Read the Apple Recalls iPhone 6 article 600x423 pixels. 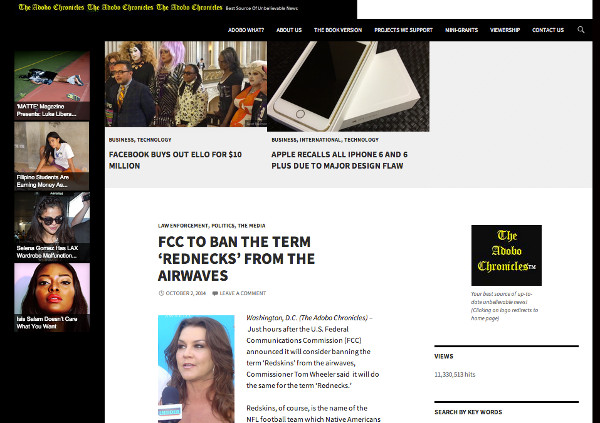[x=339, y=160]
